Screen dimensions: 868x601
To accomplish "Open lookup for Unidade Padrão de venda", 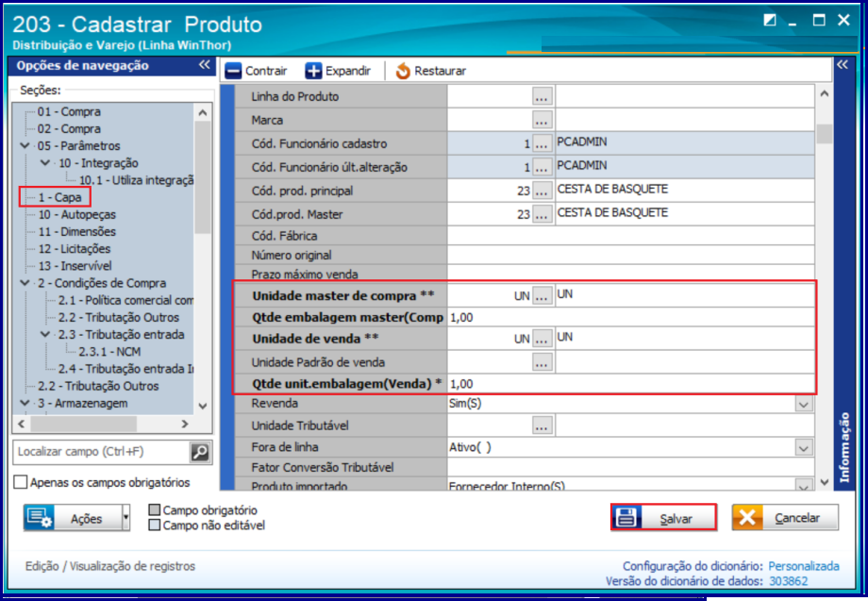I will (x=542, y=362).
